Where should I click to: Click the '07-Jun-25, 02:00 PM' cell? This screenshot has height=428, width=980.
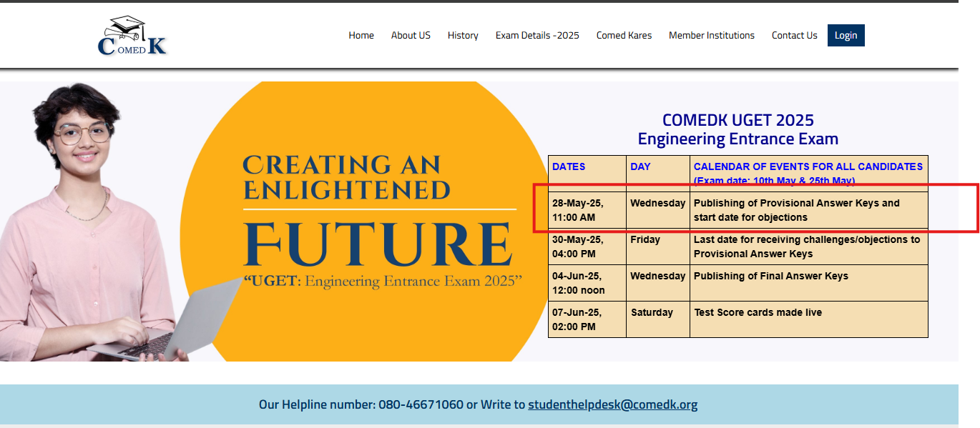(587, 319)
